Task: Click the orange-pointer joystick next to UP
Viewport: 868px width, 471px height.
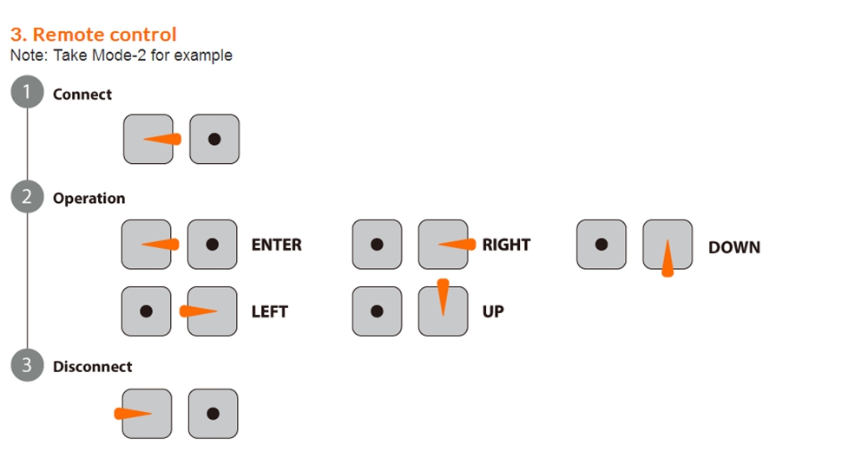Action: tap(444, 311)
